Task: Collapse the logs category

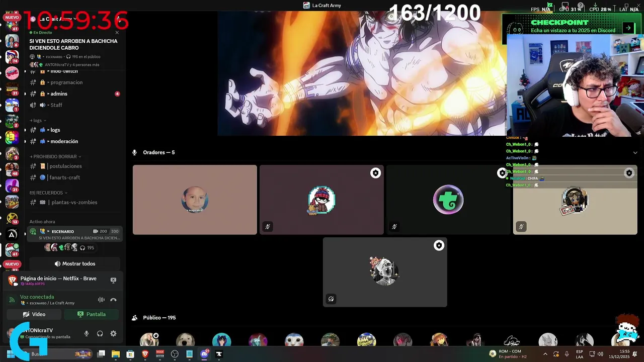Action: [x=38, y=121]
